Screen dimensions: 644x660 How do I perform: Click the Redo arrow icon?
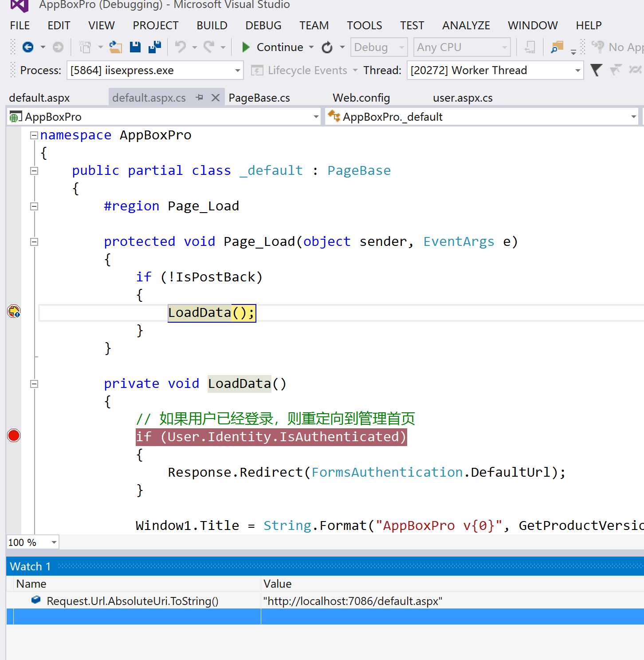pyautogui.click(x=209, y=47)
